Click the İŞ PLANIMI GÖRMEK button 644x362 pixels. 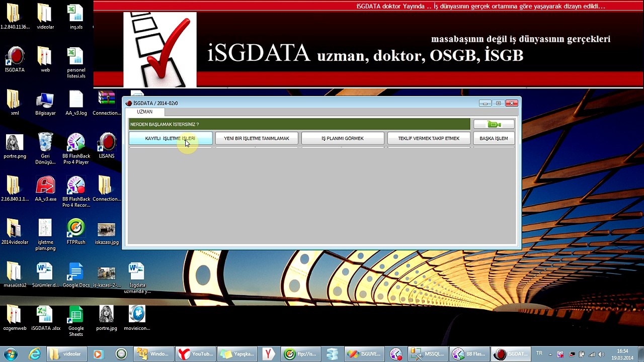pyautogui.click(x=343, y=138)
